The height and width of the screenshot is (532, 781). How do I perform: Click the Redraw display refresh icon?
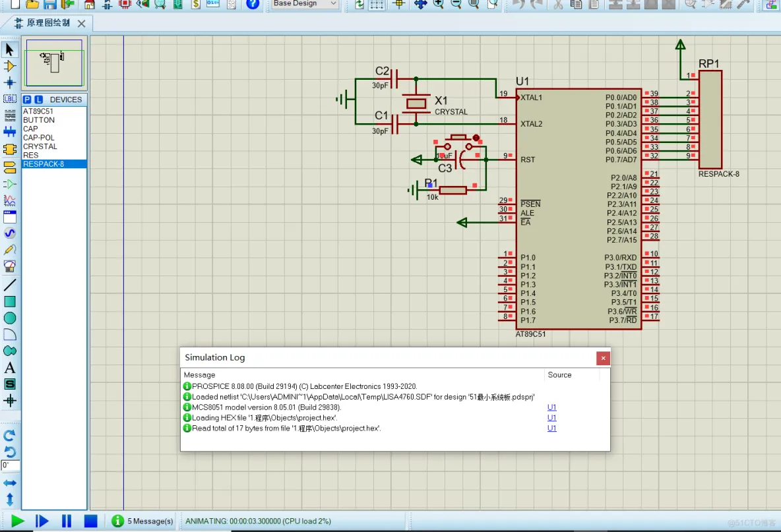point(359,5)
